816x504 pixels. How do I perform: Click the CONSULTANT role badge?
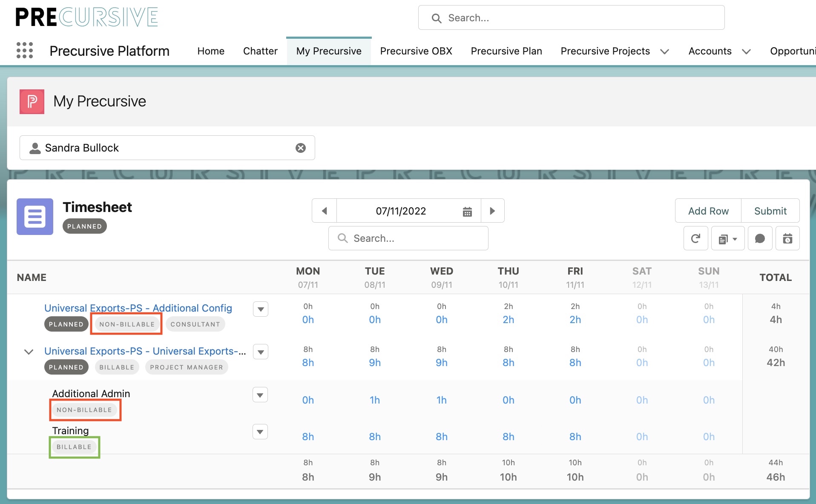coord(195,324)
